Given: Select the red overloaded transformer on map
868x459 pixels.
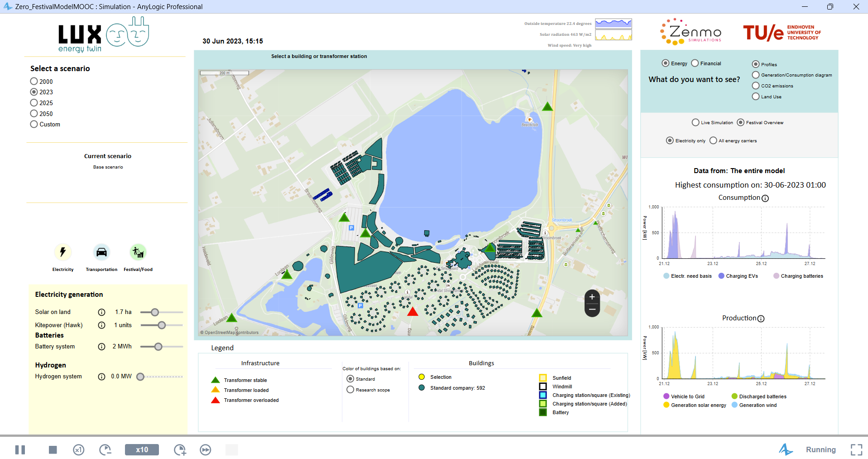Looking at the screenshot, I should pyautogui.click(x=412, y=312).
